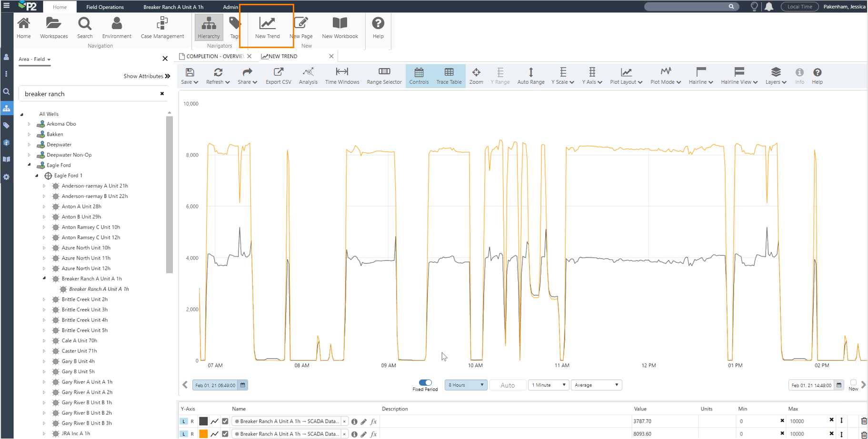The width and height of the screenshot is (868, 439).
Task: Click the New Trend icon in ribbon
Action: [267, 28]
